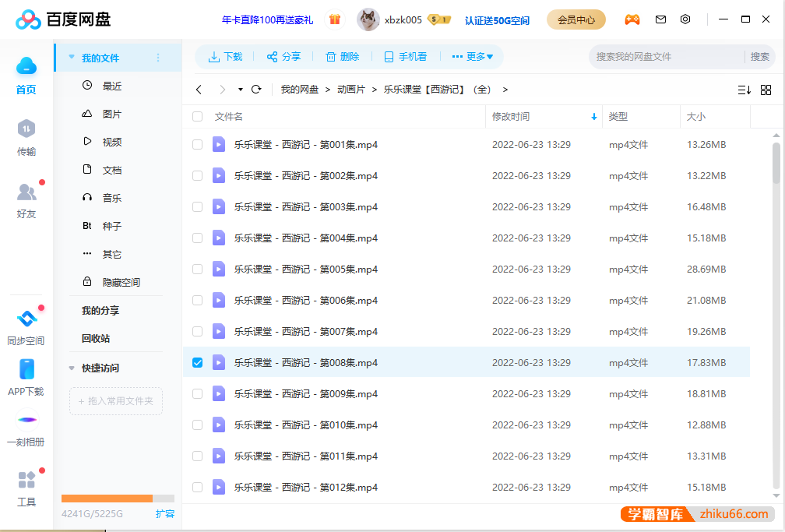785x532 pixels.
Task: Toggle the select-all checkbox in header
Action: (x=198, y=117)
